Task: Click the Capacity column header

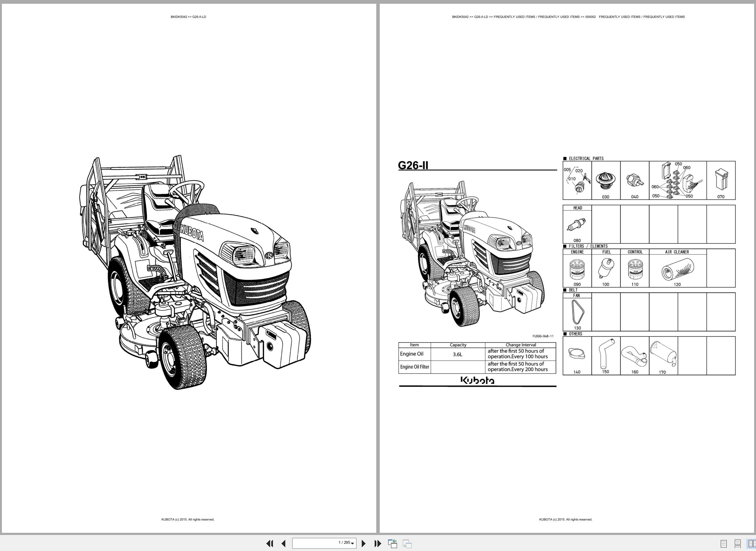Action: coord(458,345)
